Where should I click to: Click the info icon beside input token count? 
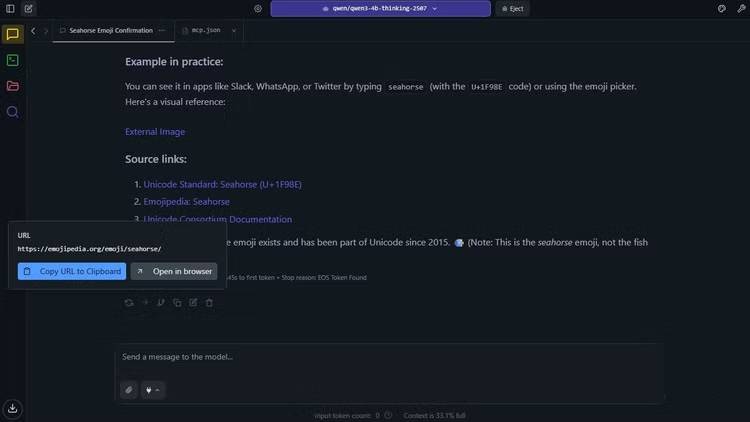388,415
